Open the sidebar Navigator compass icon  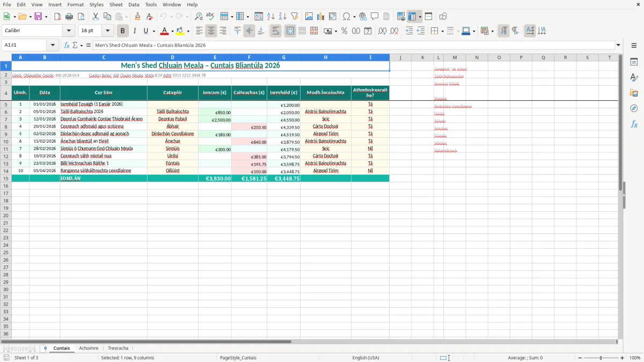pyautogui.click(x=634, y=109)
